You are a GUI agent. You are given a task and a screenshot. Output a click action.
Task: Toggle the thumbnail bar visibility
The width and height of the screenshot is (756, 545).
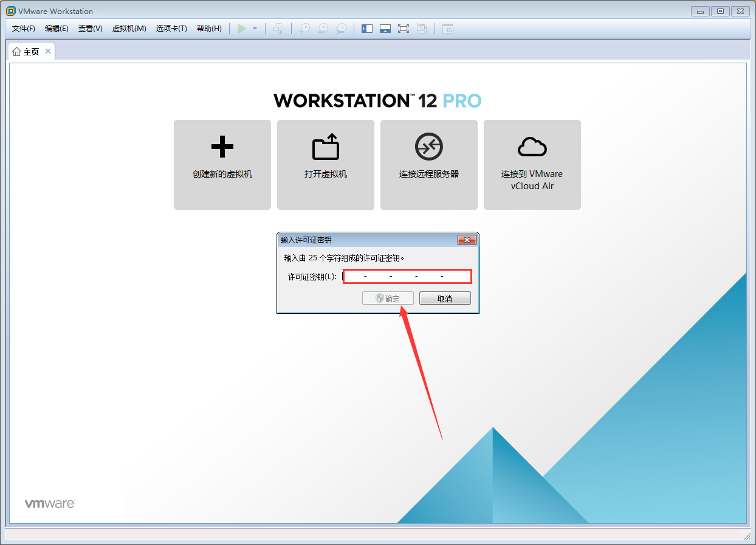[x=385, y=28]
